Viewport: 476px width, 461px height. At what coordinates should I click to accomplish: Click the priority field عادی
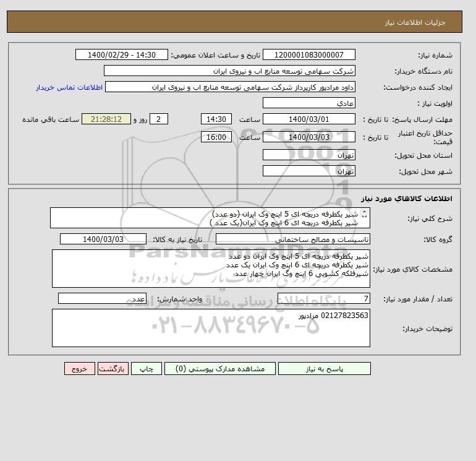(x=308, y=103)
